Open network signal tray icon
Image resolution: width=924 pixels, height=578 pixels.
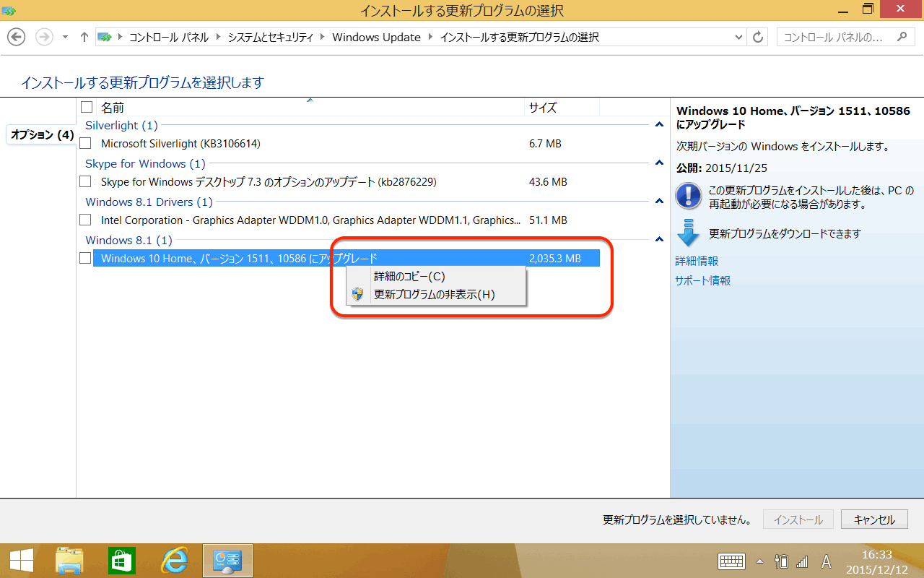click(802, 561)
